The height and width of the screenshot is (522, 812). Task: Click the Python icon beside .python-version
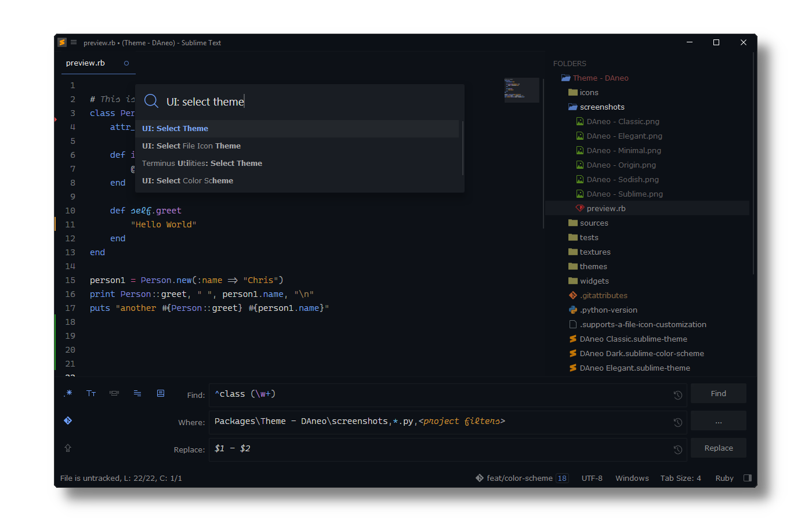[x=573, y=310]
